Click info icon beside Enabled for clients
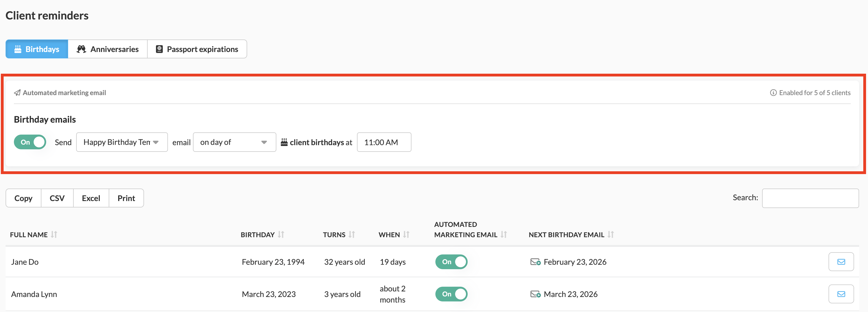This screenshot has width=868, height=312. pyautogui.click(x=773, y=93)
